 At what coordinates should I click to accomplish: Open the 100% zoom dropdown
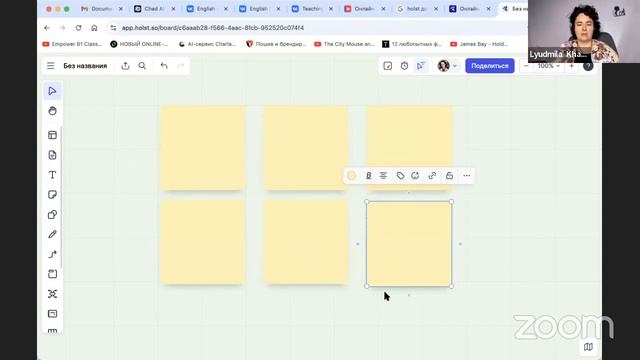click(548, 66)
